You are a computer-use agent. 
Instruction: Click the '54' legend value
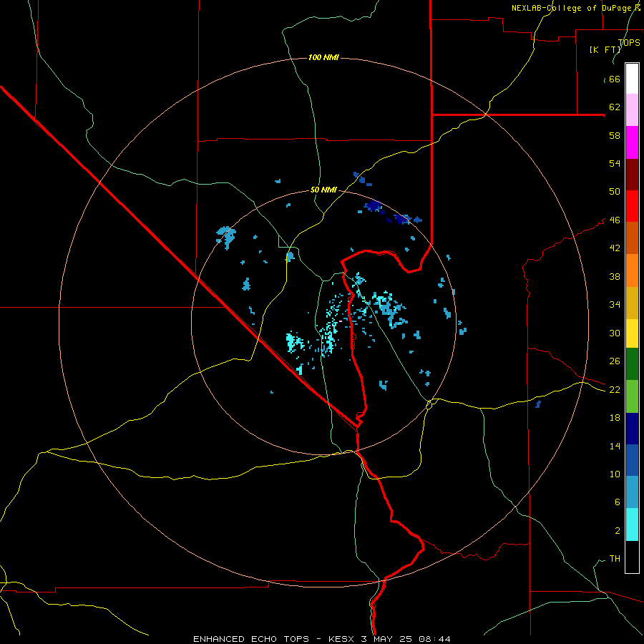pos(615,163)
